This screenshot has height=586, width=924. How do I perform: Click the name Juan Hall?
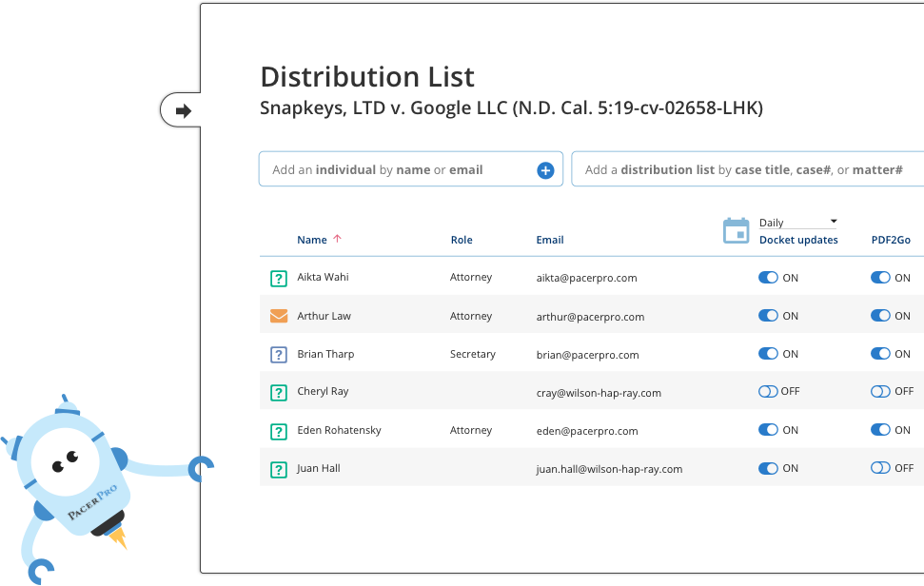[319, 468]
